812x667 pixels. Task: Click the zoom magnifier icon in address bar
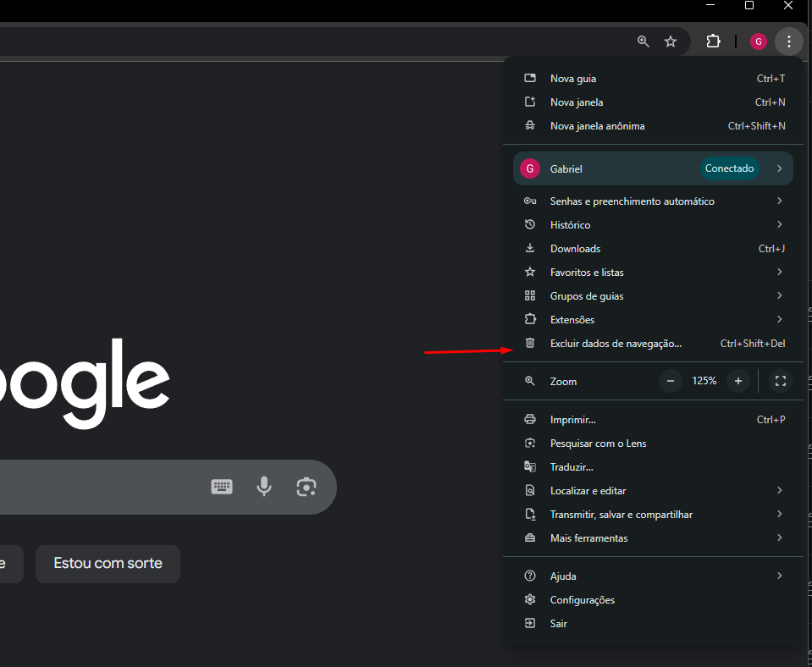pos(644,41)
